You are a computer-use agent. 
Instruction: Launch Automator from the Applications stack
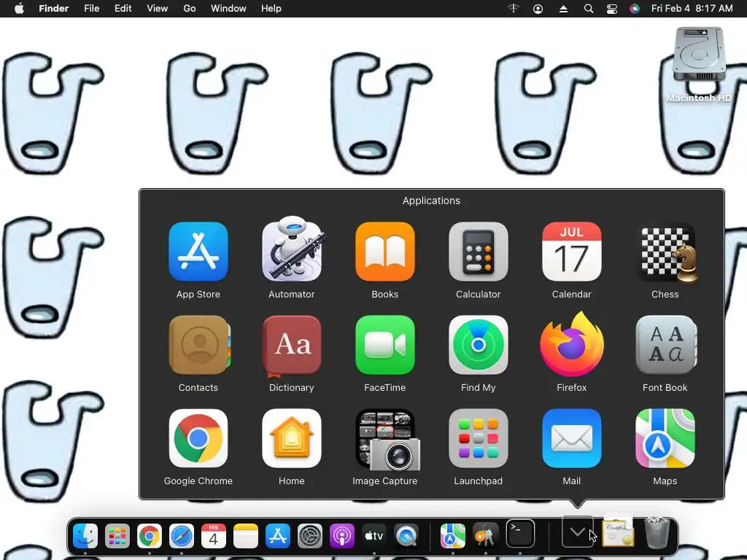[x=292, y=250]
